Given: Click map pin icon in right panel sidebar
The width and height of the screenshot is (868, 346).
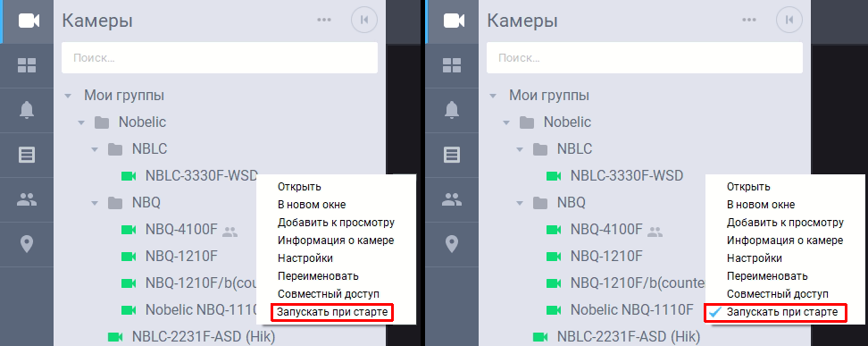Looking at the screenshot, I should [452, 244].
